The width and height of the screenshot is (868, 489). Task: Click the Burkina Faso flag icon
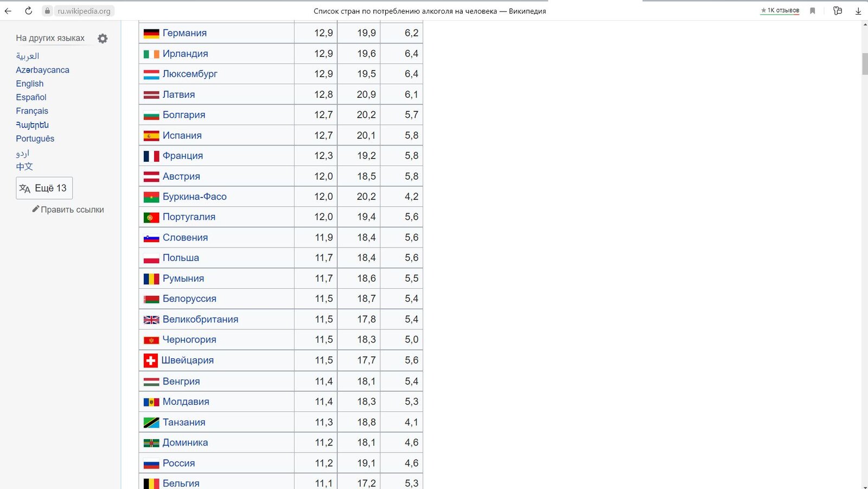(151, 197)
